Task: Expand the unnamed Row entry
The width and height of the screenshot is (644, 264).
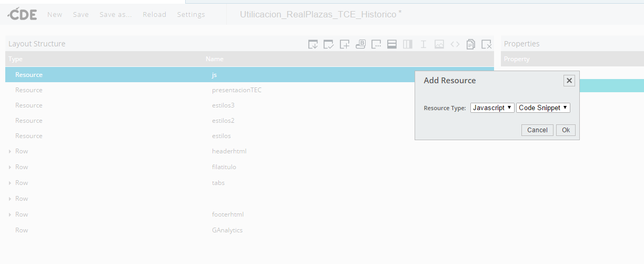Action: coord(10,199)
